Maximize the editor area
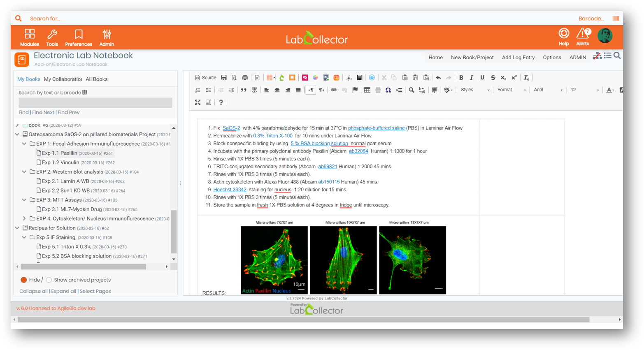This screenshot has height=350, width=644. click(x=198, y=102)
